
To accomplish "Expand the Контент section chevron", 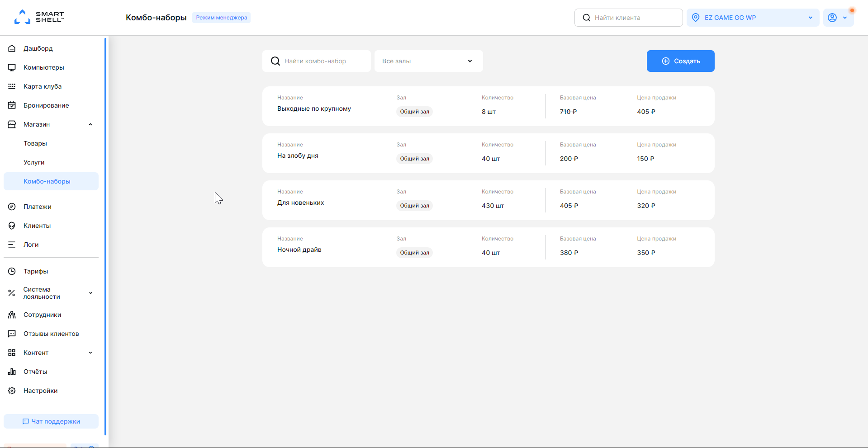I will coord(90,353).
